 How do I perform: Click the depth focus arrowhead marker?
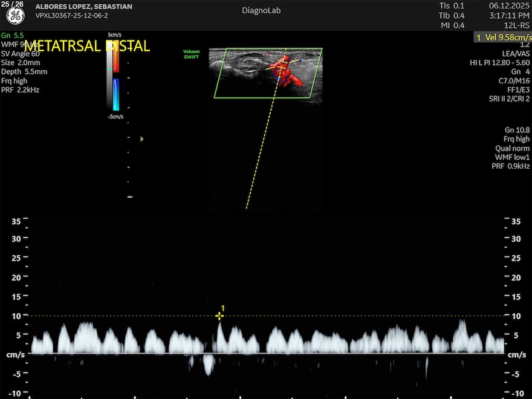click(142, 139)
